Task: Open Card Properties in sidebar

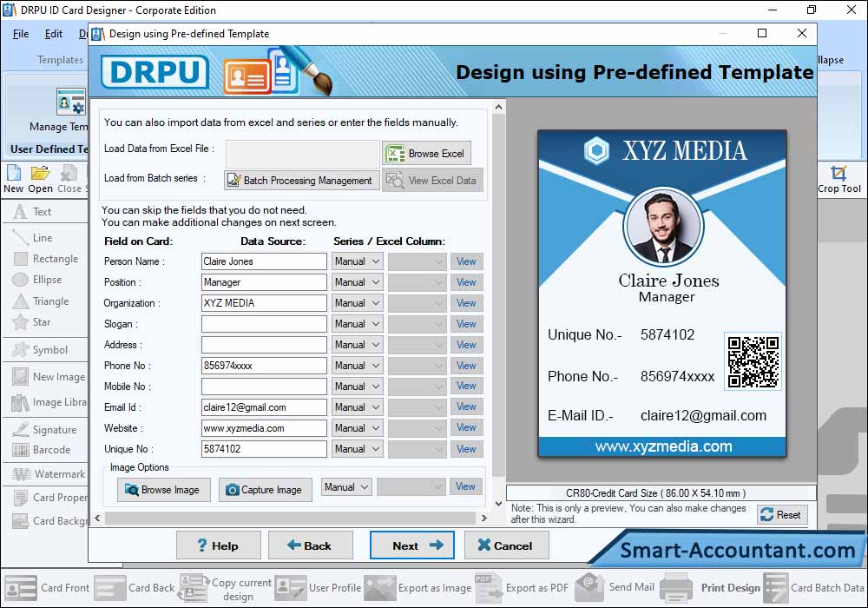Action: click(x=49, y=497)
